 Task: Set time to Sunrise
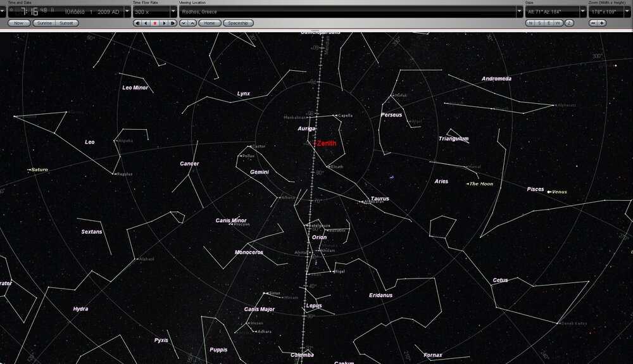pos(44,23)
